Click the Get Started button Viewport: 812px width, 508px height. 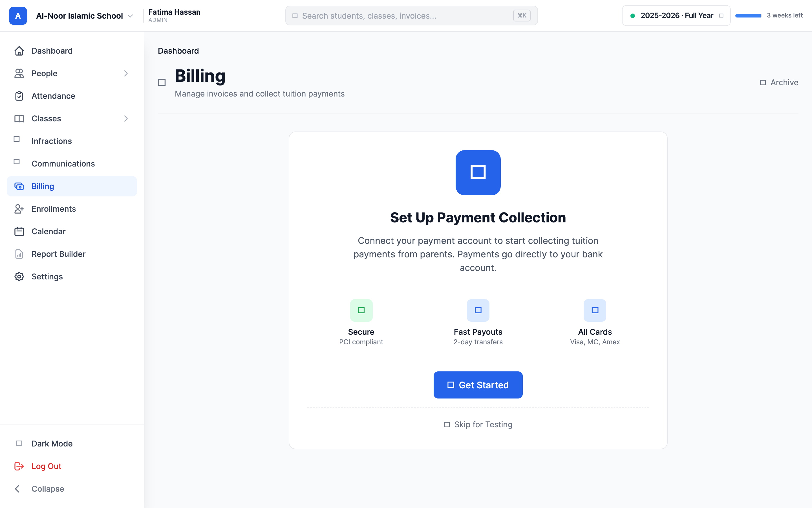click(478, 385)
